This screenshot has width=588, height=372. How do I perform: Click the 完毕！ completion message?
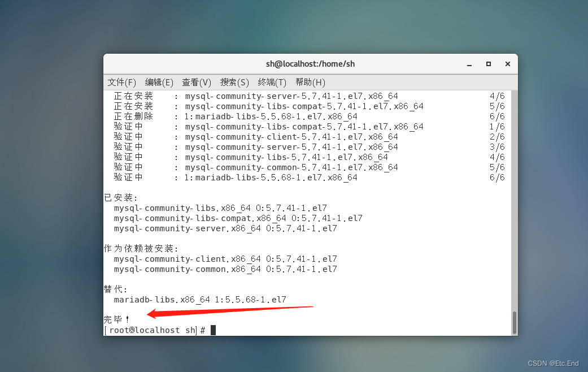tap(116, 319)
